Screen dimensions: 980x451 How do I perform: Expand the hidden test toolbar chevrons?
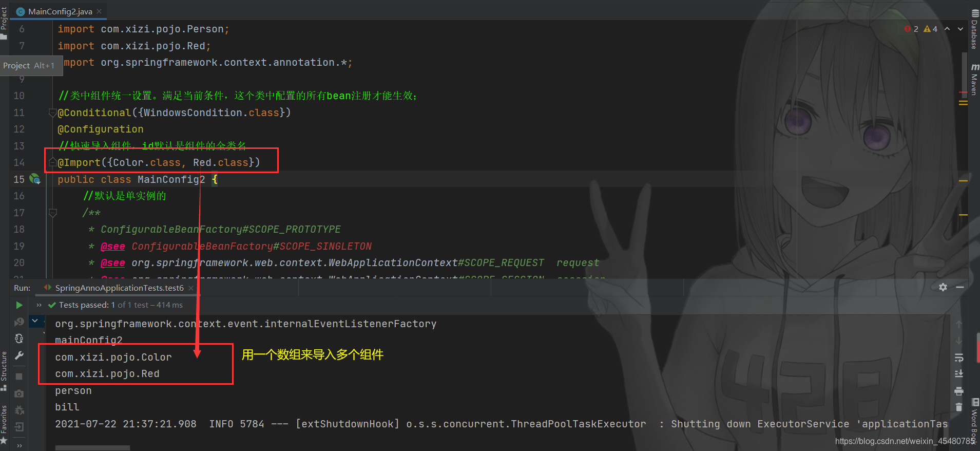pos(39,305)
